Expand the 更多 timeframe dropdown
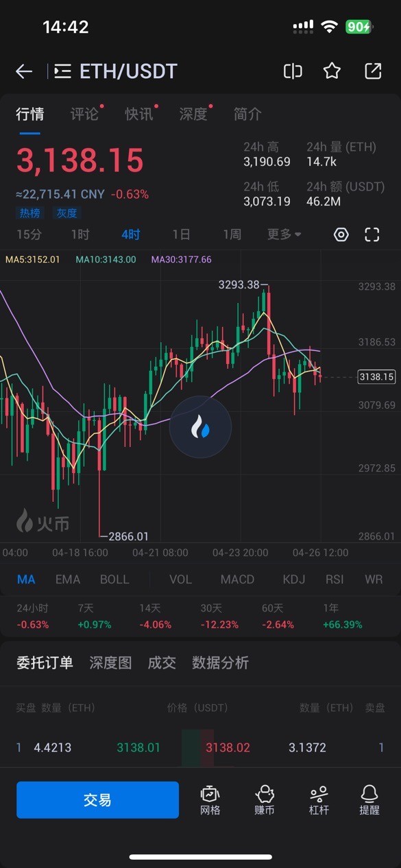This screenshot has width=401, height=868. [284, 234]
